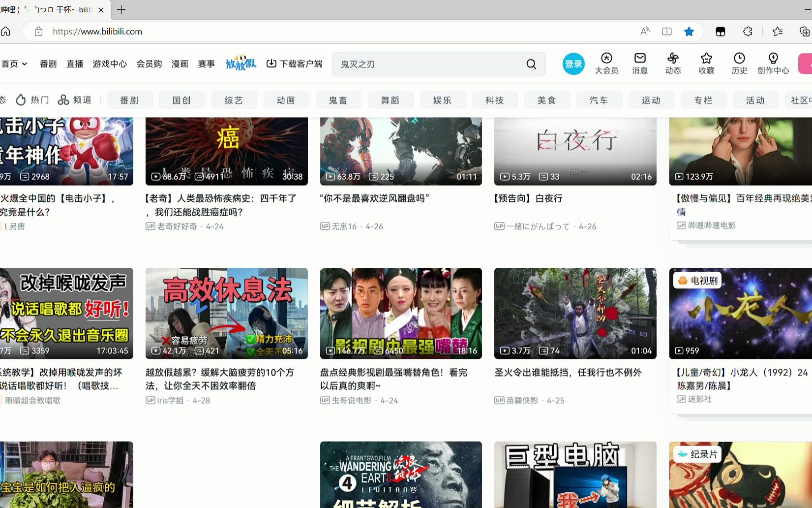Open 创作中心 lightbulb icon
This screenshot has width=812, height=508.
[773, 63]
